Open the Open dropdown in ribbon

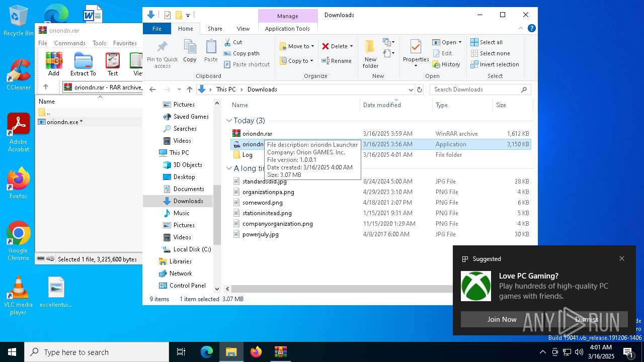click(x=447, y=42)
